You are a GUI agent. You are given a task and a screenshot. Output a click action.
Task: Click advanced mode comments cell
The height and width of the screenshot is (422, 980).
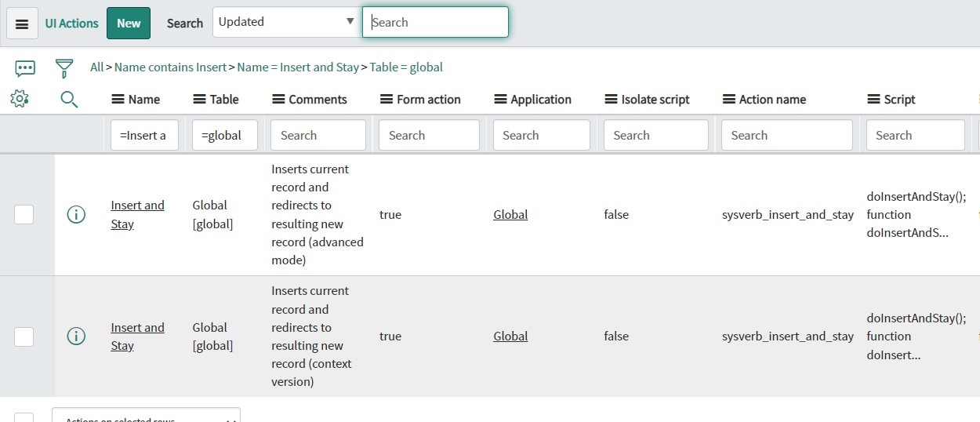pyautogui.click(x=318, y=214)
